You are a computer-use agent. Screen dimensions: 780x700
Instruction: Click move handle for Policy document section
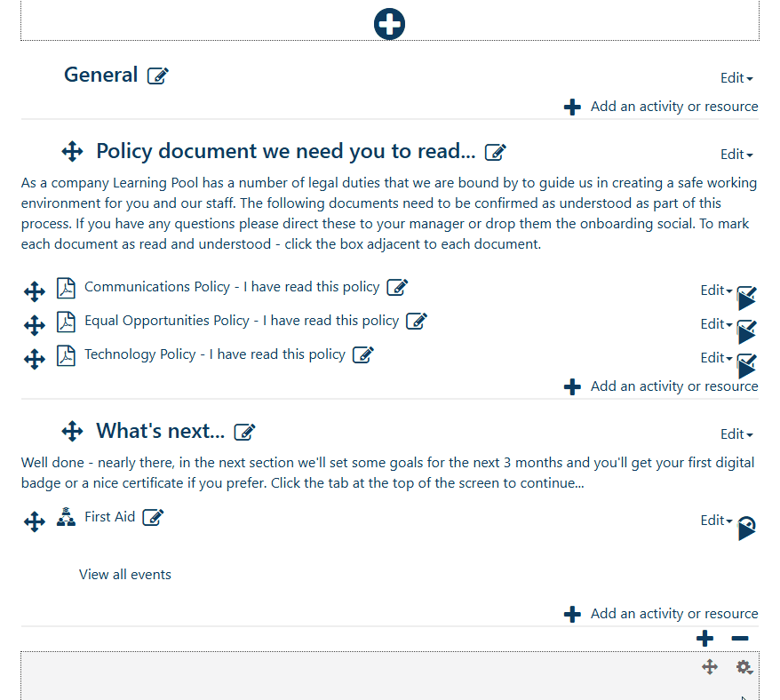[x=72, y=152]
